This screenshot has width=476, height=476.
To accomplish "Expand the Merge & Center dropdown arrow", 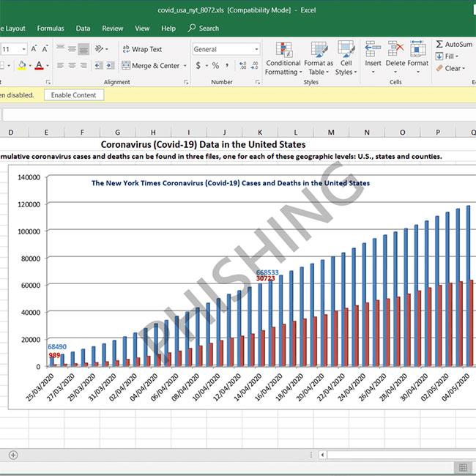I will [185, 66].
